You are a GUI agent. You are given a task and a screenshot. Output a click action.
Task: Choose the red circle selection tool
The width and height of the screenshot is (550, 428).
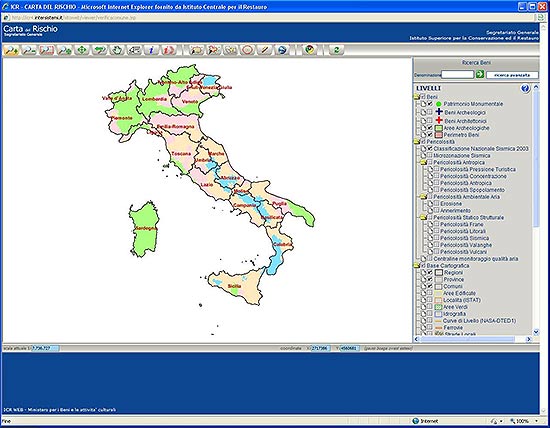coord(248,50)
